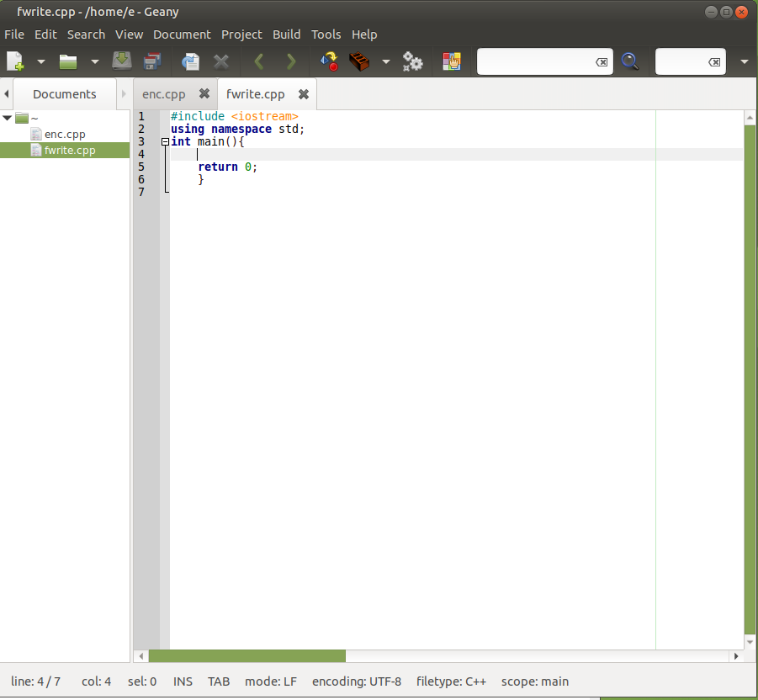Click the horizontal scrollbar thumb

[247, 656]
